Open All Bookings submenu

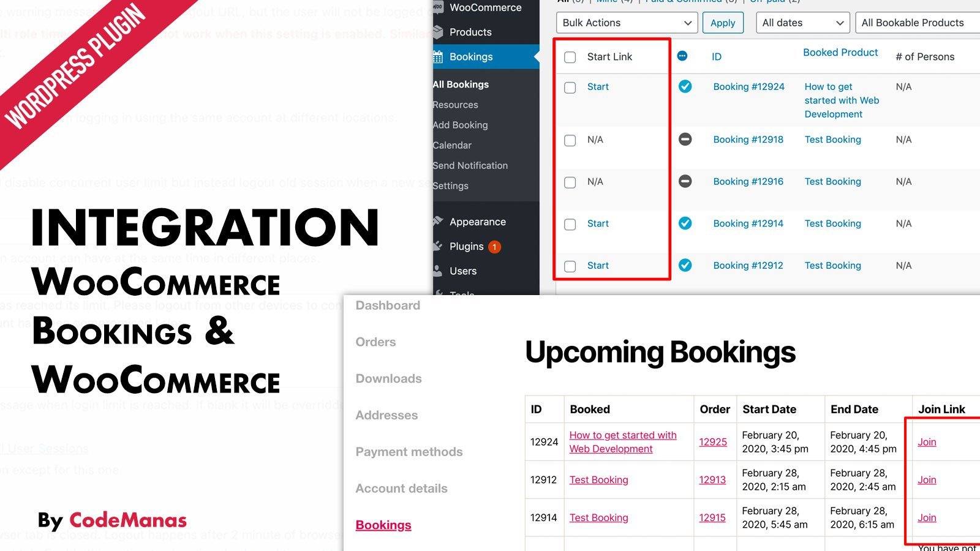pos(461,84)
